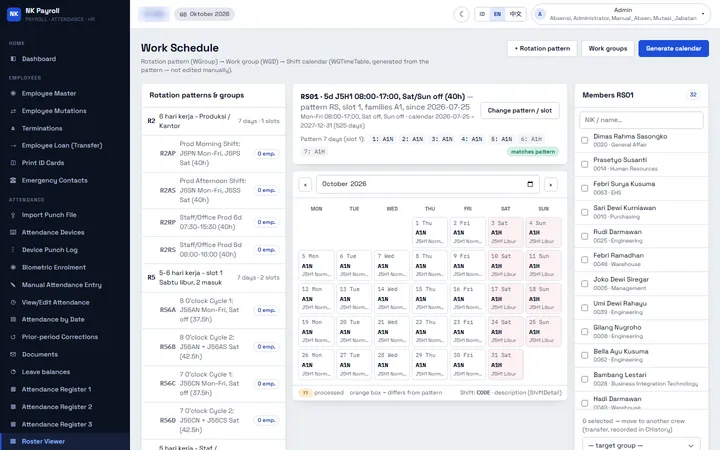The image size is (720, 450).
Task: Click the Attendance Register 2 icon
Action: [x=13, y=406]
